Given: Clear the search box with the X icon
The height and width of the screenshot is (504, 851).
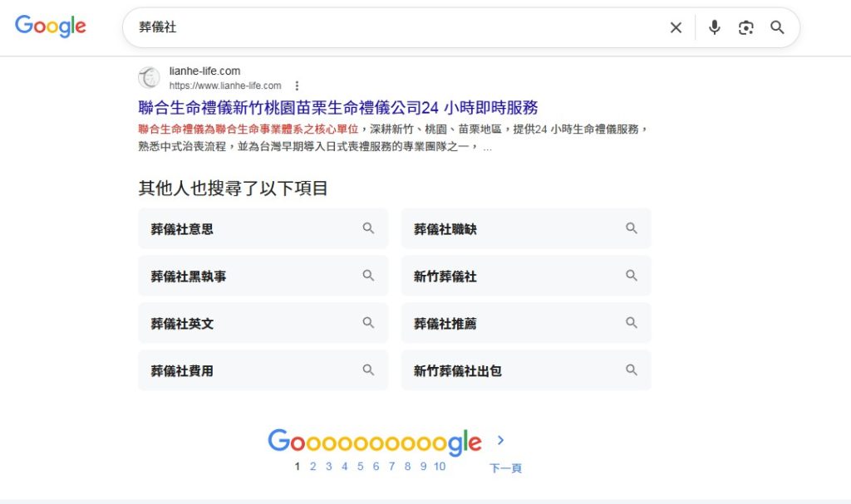Looking at the screenshot, I should click(x=676, y=27).
